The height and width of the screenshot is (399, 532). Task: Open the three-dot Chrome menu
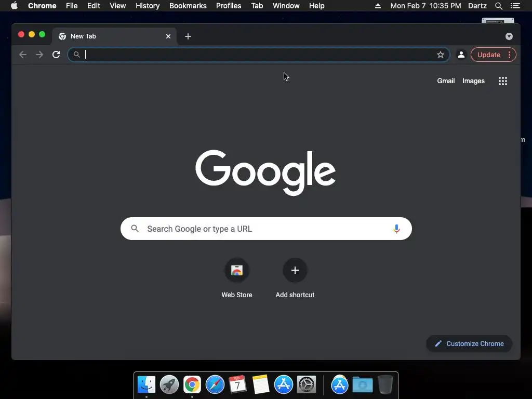tap(509, 55)
